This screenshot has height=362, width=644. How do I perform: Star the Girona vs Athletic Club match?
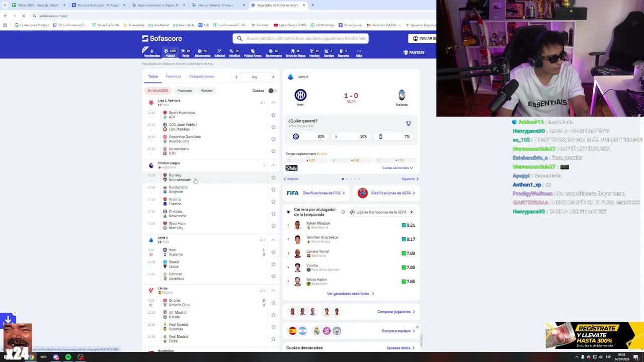(273, 303)
